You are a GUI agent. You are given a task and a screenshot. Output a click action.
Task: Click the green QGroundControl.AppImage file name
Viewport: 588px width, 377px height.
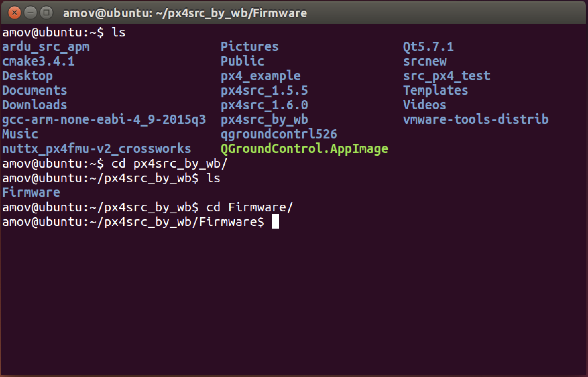[x=304, y=149]
